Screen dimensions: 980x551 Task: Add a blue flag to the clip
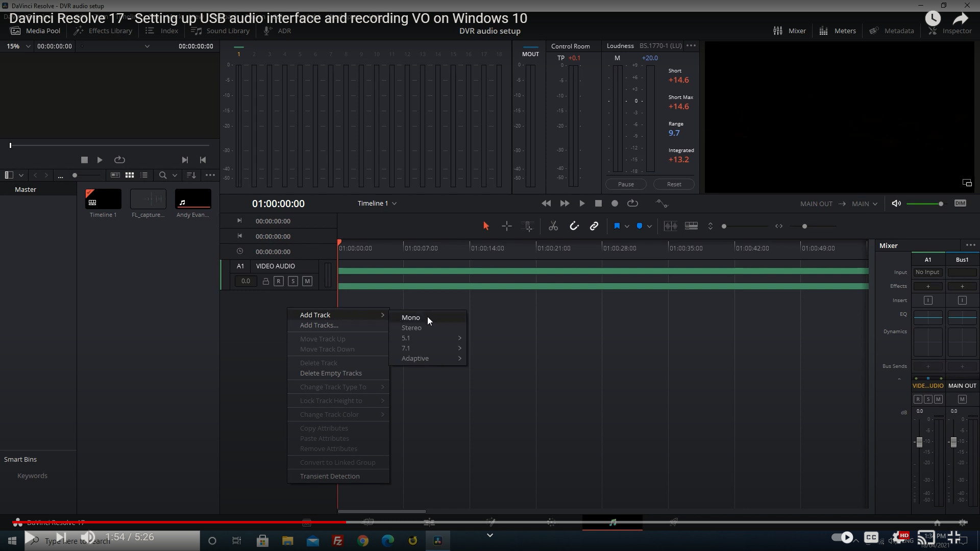pyautogui.click(x=617, y=226)
